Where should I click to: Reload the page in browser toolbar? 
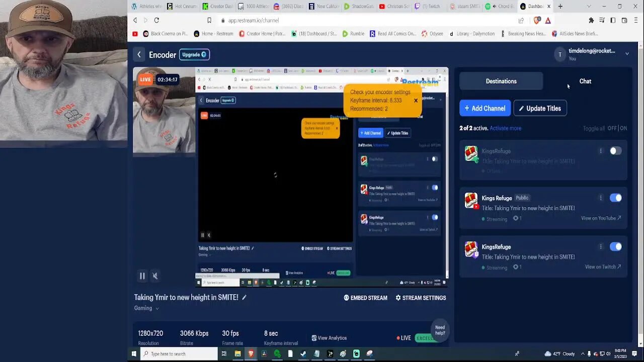point(156,20)
